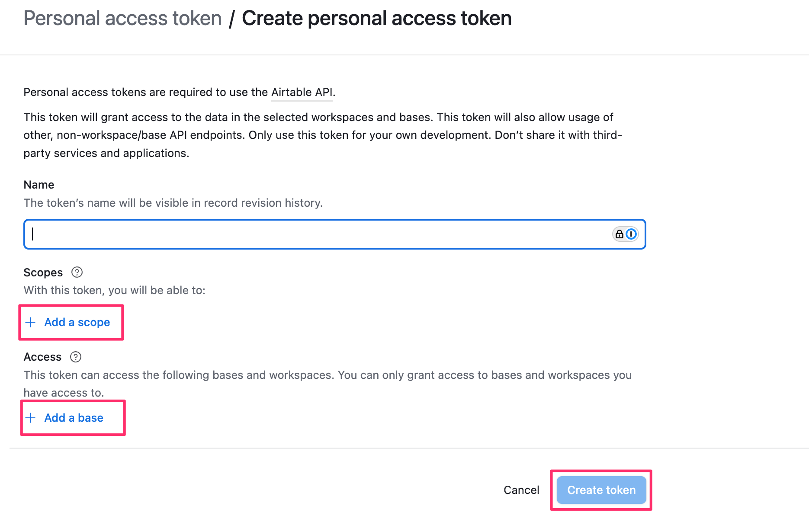
Task: Select the Add a base label
Action: point(74,418)
